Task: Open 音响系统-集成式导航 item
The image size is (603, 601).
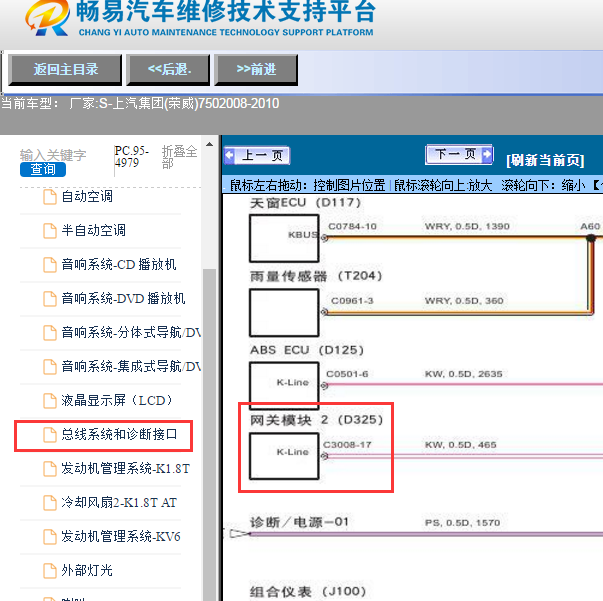Action: coord(131,366)
